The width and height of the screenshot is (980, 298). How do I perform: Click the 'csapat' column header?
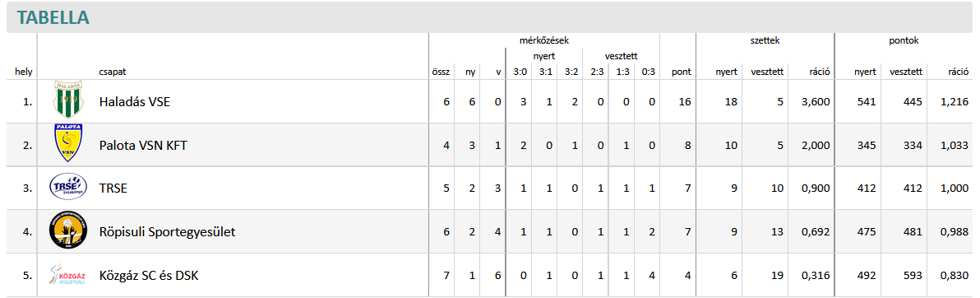[x=112, y=72]
